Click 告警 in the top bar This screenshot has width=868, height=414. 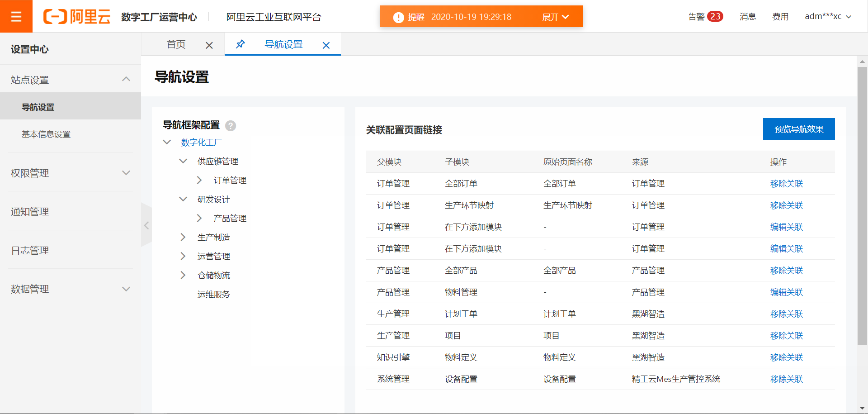coord(696,16)
